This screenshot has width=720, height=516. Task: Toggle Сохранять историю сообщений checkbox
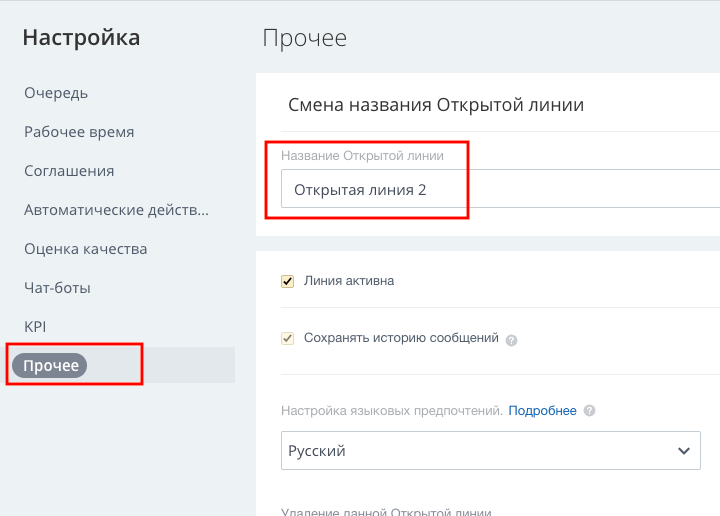click(287, 338)
